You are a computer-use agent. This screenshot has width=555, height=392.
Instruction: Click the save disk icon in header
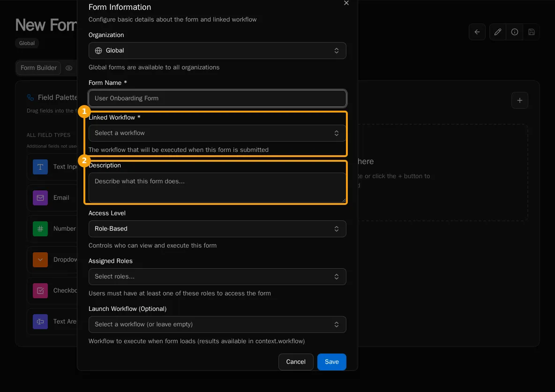(x=531, y=32)
